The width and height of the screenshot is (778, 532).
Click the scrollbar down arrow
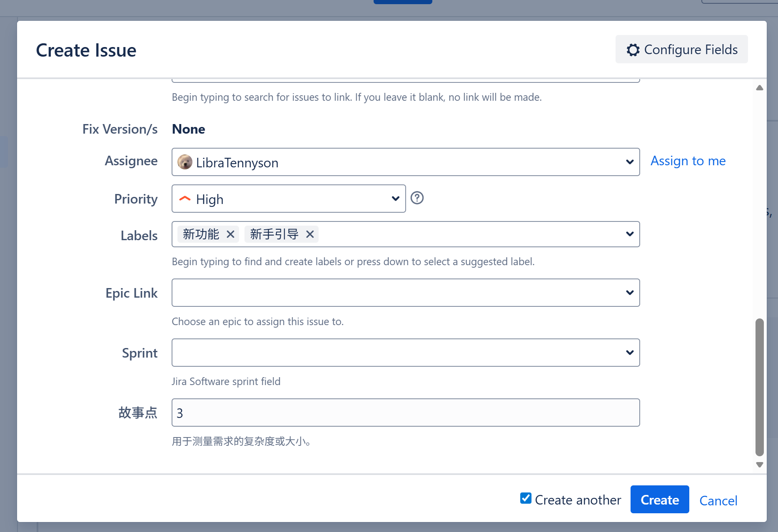click(x=760, y=465)
